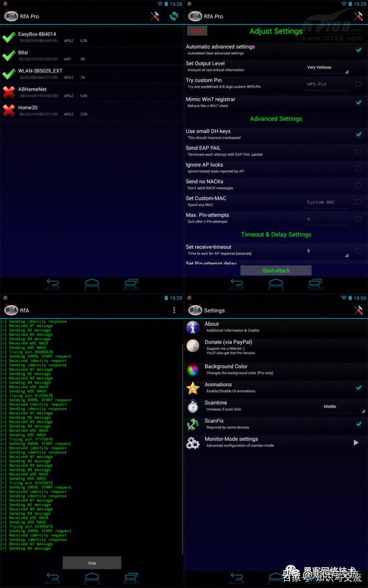
Task: Tap the Adjust Settings heading
Action: (x=276, y=31)
